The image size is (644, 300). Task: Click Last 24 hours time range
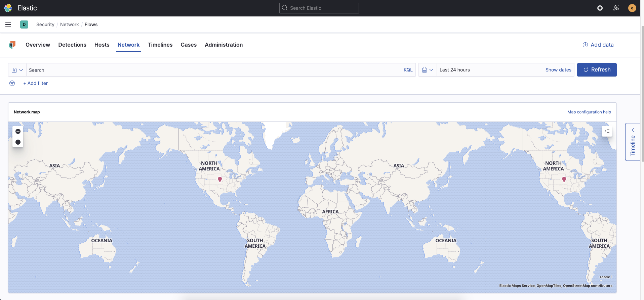(x=455, y=70)
